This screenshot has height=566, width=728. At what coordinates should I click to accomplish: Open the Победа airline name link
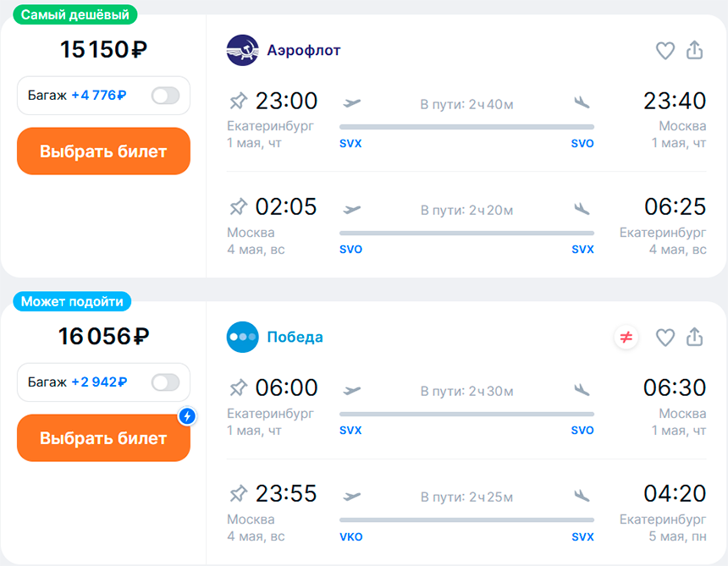[x=295, y=337]
